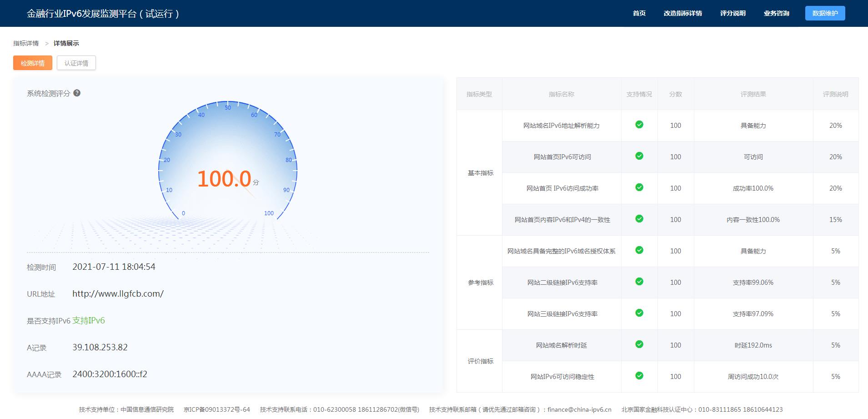The image size is (868, 419).
Task: Click the help icon beside 系统检测评分
Action: coord(77,93)
